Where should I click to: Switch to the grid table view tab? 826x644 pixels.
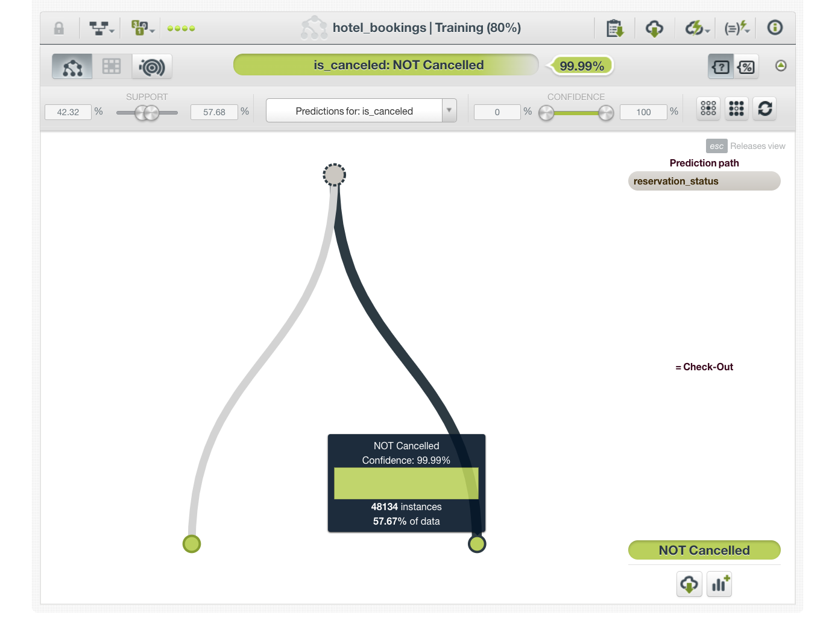[x=112, y=66]
